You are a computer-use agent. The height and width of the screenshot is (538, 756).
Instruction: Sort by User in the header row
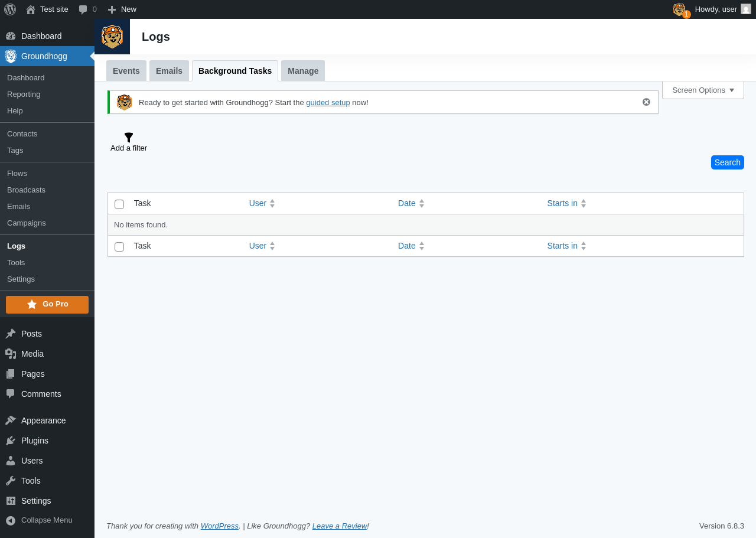[262, 203]
